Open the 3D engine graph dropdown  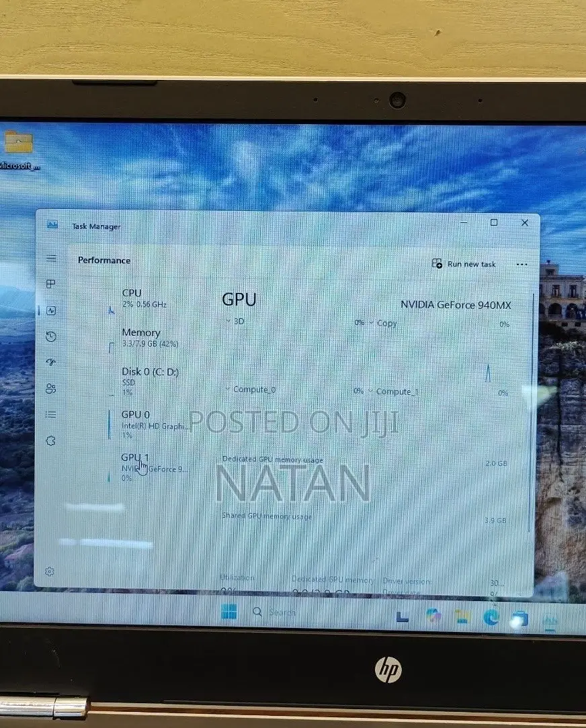point(235,321)
